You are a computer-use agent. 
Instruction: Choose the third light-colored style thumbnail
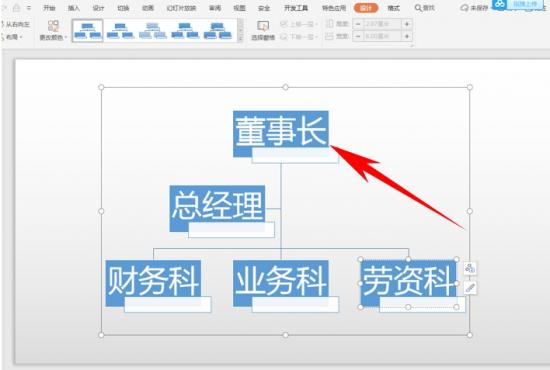click(x=152, y=31)
